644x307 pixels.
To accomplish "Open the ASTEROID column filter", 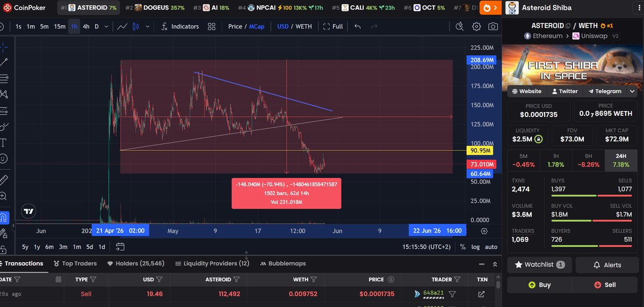I will click(x=236, y=280).
